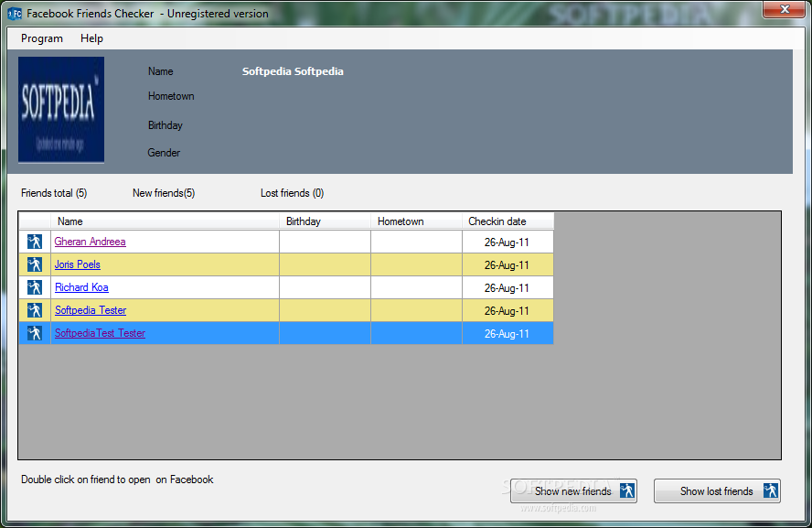This screenshot has width=812, height=528.
Task: Sort by the Hometown column header
Action: click(416, 221)
